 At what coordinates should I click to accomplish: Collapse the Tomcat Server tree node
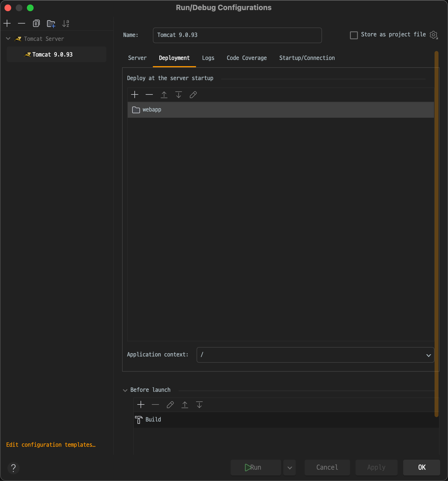pyautogui.click(x=8, y=39)
